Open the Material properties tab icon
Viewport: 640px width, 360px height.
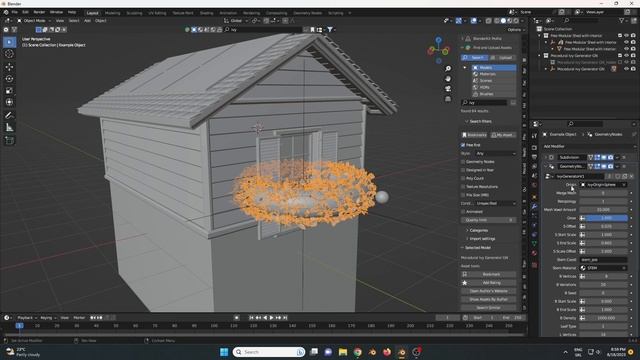click(534, 253)
